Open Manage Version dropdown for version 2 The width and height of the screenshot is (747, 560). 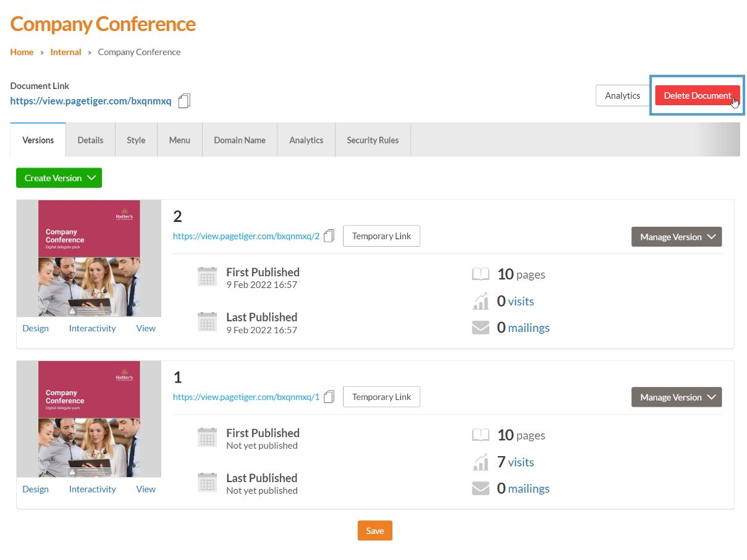tap(676, 237)
